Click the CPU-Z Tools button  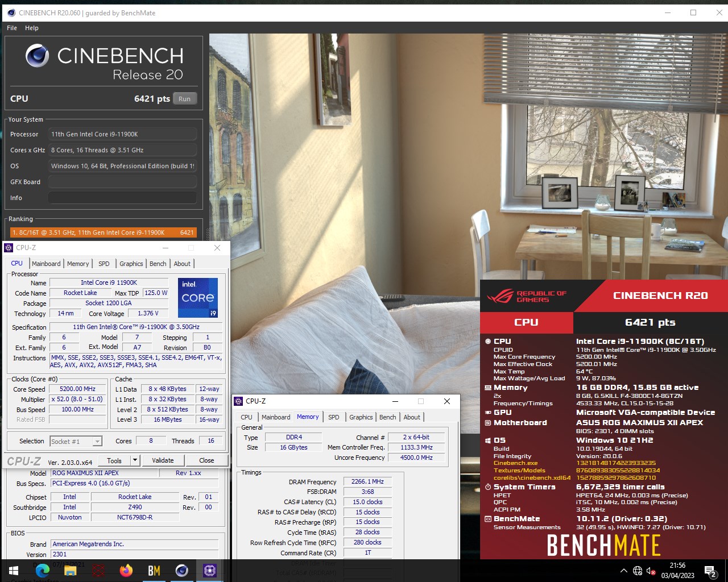coord(114,460)
